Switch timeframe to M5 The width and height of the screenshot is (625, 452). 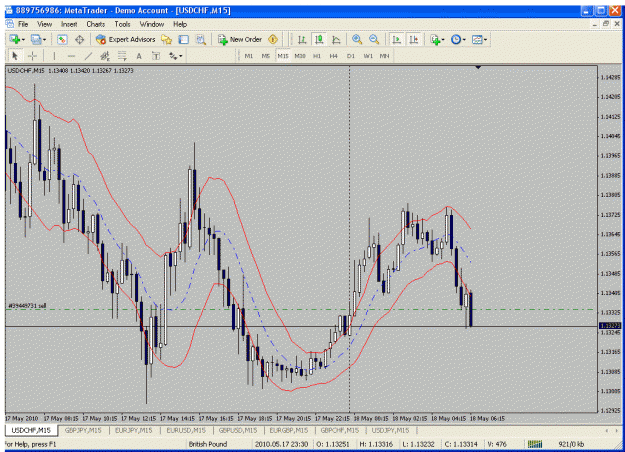[x=266, y=56]
